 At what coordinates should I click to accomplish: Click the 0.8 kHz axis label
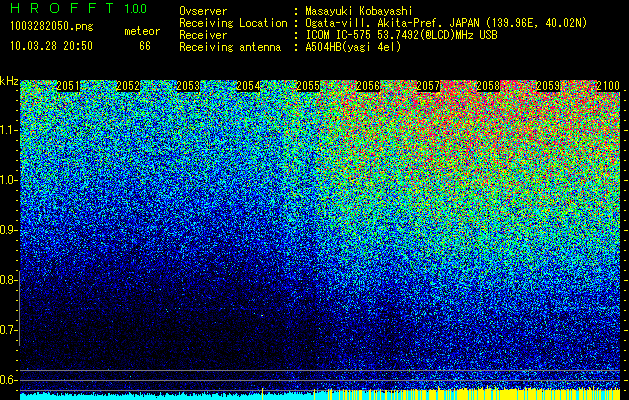pos(9,280)
